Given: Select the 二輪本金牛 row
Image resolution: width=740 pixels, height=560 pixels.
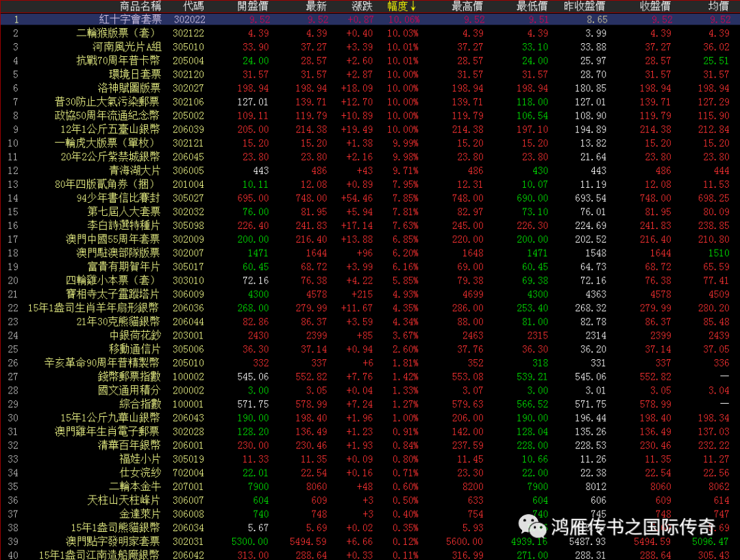Looking at the screenshot, I should (x=370, y=487).
